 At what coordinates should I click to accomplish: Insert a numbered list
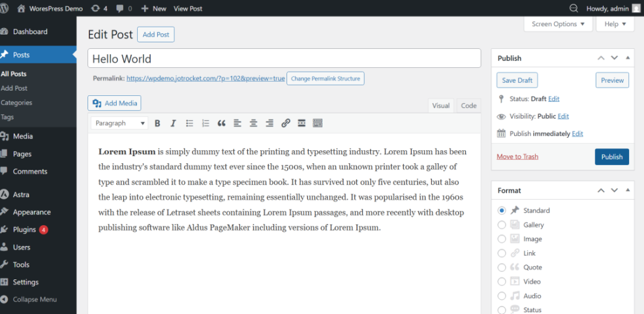[206, 123]
